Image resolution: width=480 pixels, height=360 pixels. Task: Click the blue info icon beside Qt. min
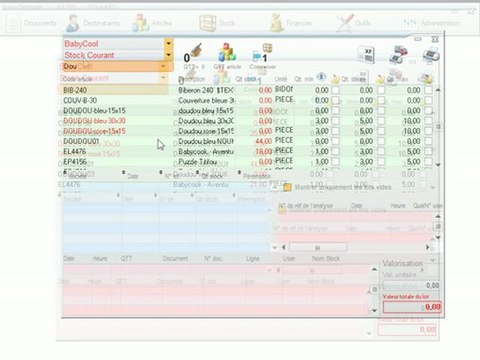point(321,77)
